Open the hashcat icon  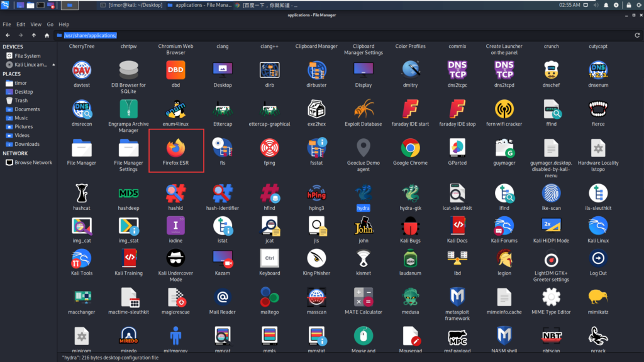click(x=81, y=194)
